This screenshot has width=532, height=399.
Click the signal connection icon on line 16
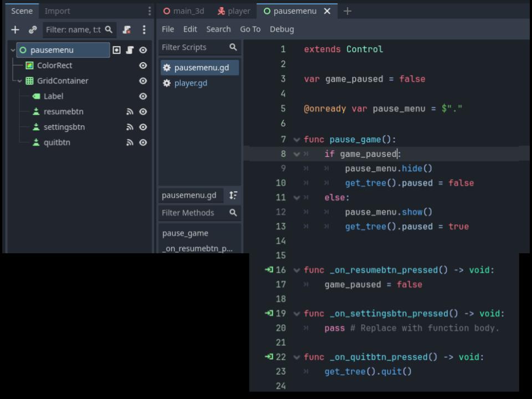point(269,270)
